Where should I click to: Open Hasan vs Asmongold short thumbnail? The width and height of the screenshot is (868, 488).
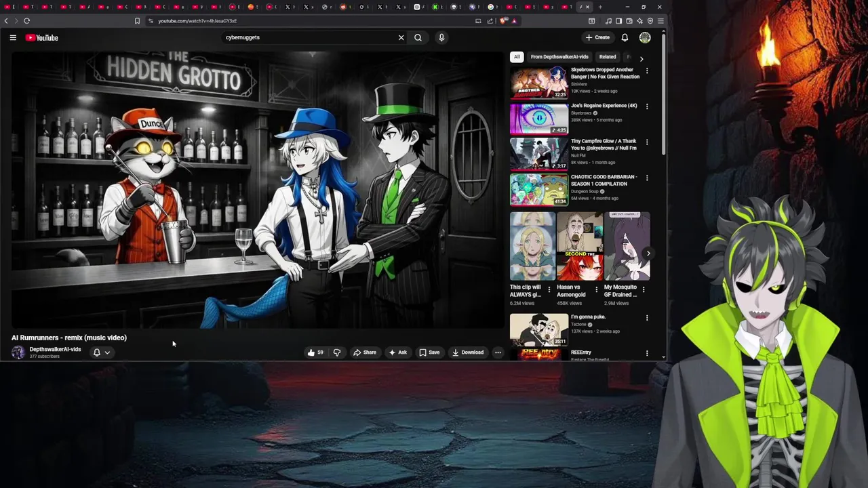[580, 246]
